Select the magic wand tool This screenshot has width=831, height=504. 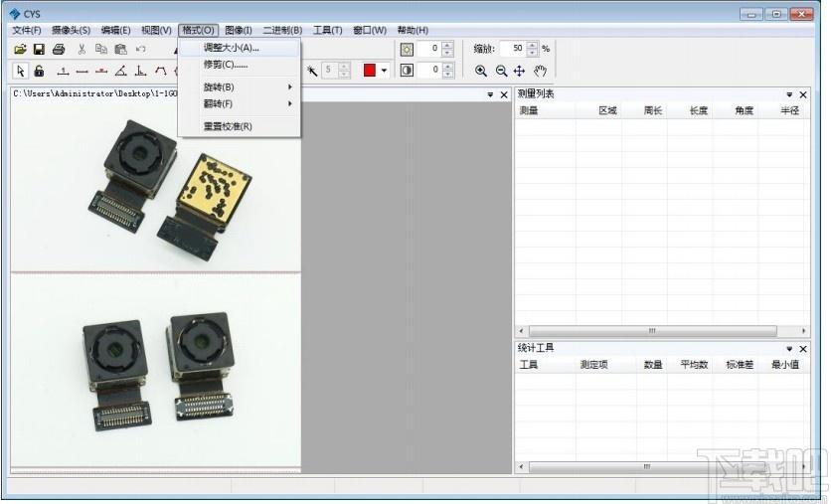[x=312, y=71]
